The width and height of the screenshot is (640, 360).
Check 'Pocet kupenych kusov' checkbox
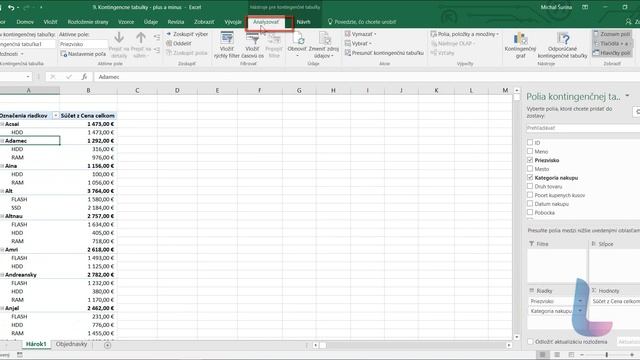530,195
